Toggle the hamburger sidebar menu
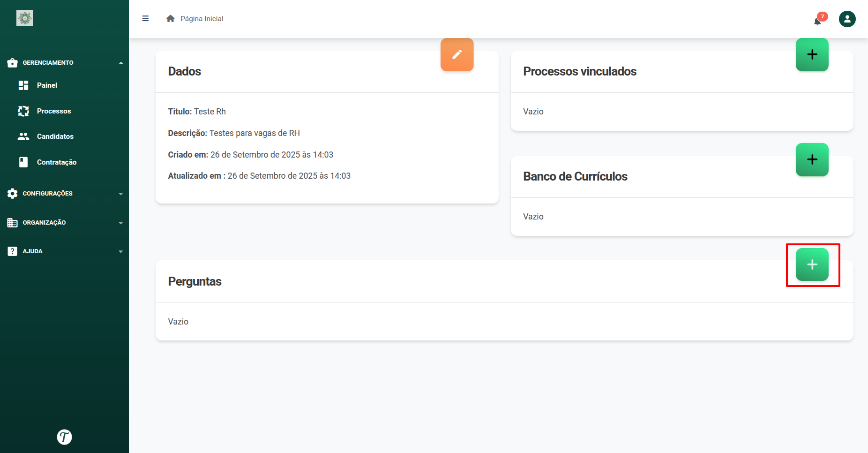This screenshot has height=453, width=868. pyautogui.click(x=145, y=19)
